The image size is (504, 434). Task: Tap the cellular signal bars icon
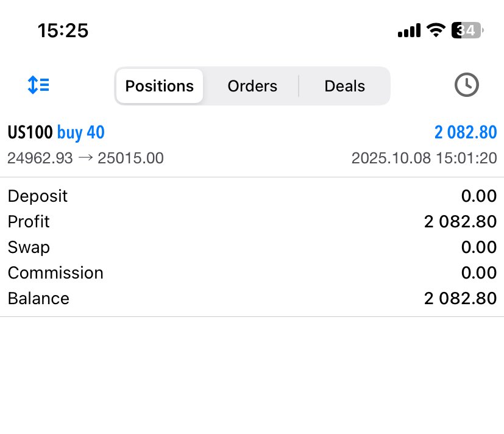(x=409, y=30)
